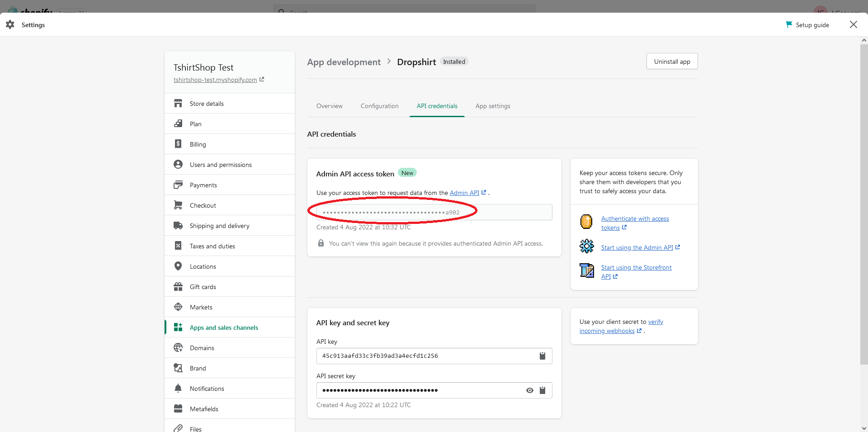
Task: Click the Notifications bell icon
Action: coord(178,388)
